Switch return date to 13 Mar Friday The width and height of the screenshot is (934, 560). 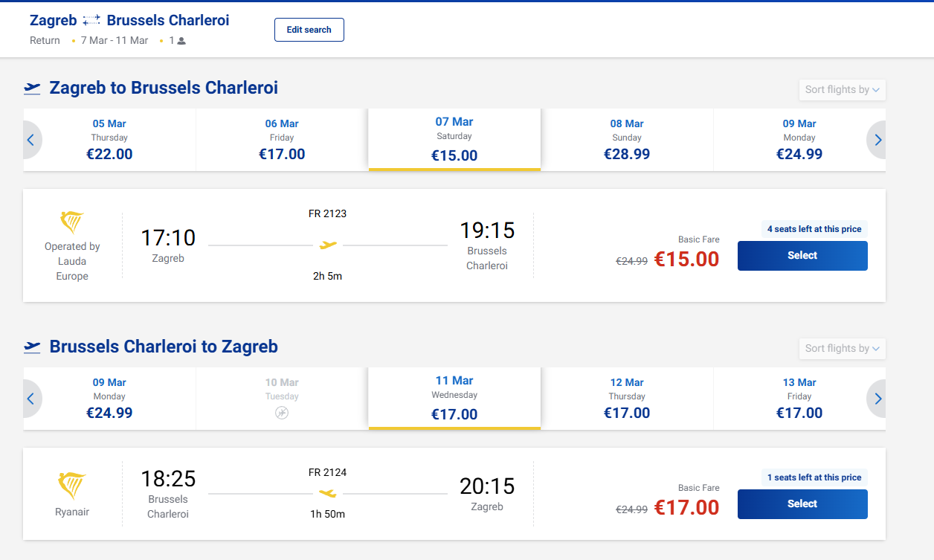coord(799,399)
